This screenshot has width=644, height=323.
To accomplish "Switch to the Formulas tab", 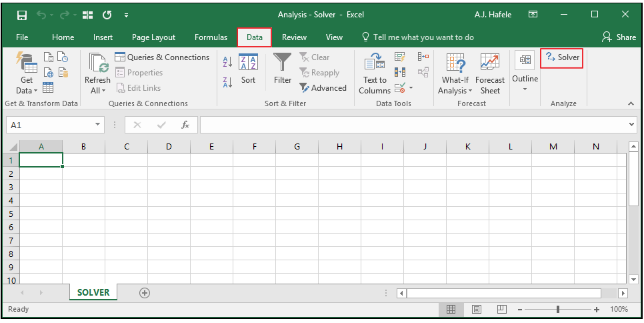I will click(211, 37).
